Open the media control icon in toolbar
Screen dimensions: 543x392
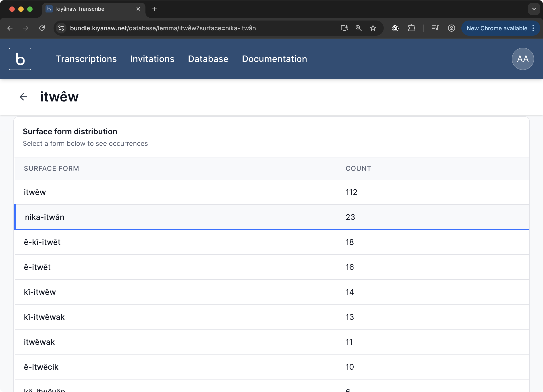[435, 28]
